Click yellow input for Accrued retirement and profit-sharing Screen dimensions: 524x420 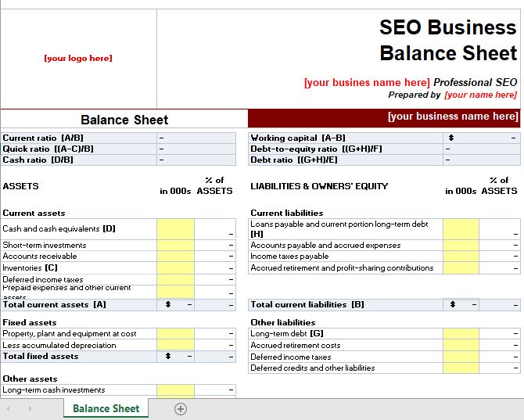(x=461, y=268)
